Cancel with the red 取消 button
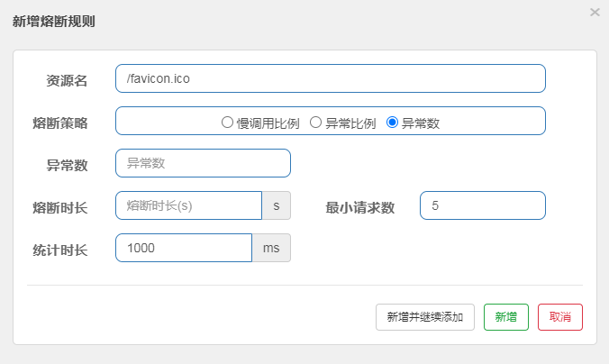Image resolution: width=609 pixels, height=364 pixels. tap(559, 317)
